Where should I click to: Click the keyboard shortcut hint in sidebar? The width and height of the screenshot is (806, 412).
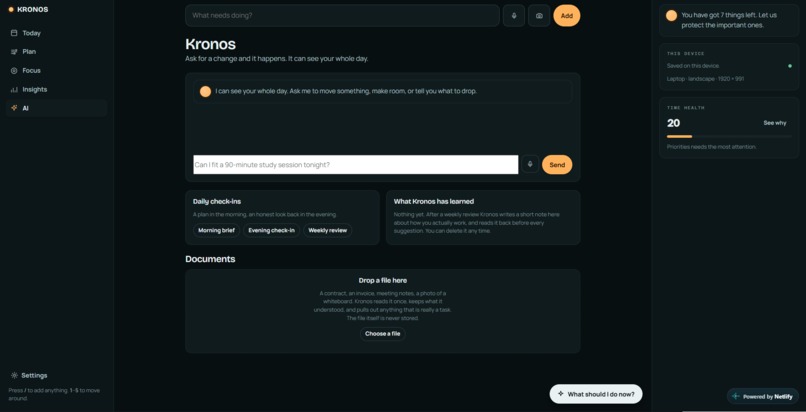click(54, 394)
